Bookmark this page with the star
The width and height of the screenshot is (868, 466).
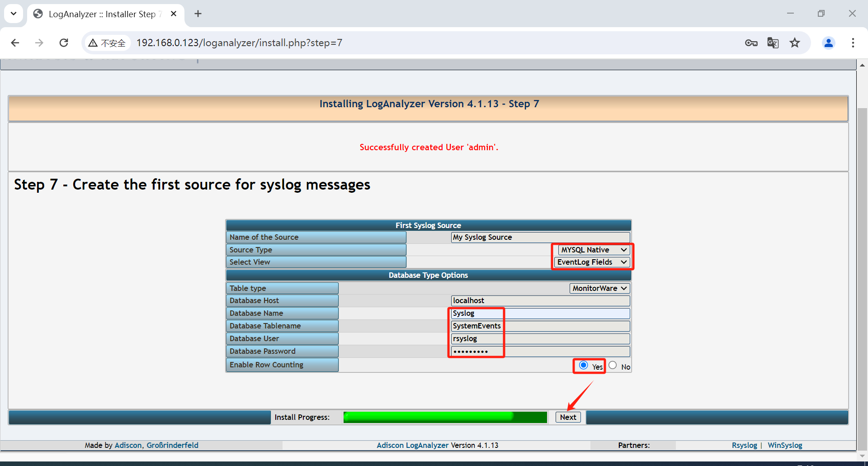coord(795,43)
